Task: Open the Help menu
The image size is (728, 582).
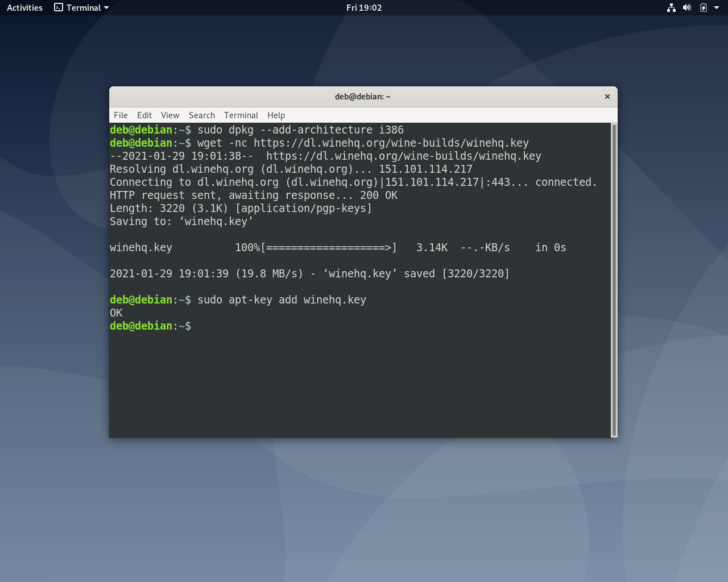Action: [x=276, y=115]
